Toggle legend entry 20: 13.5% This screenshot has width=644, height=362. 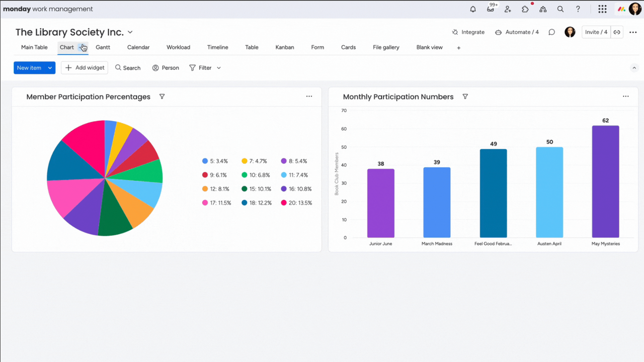coord(296,203)
